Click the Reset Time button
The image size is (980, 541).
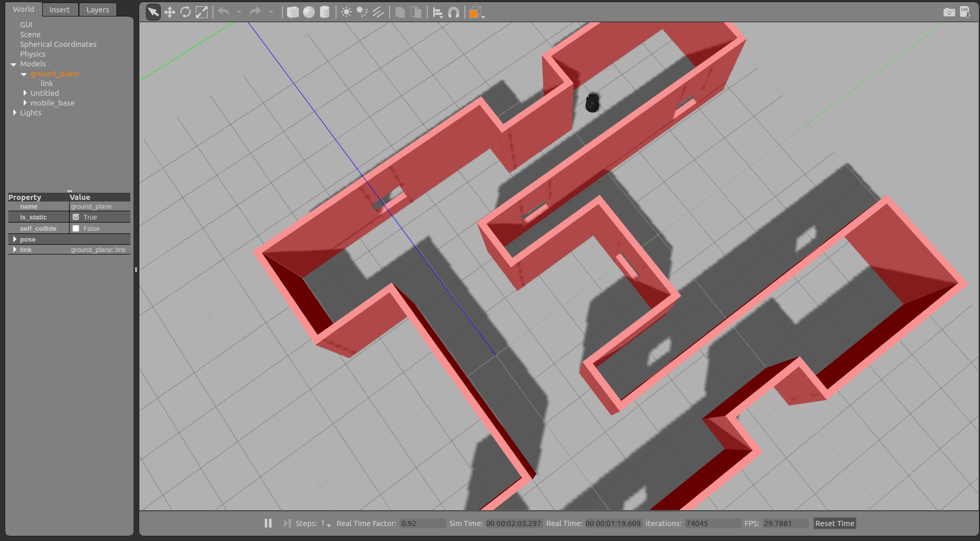[835, 523]
